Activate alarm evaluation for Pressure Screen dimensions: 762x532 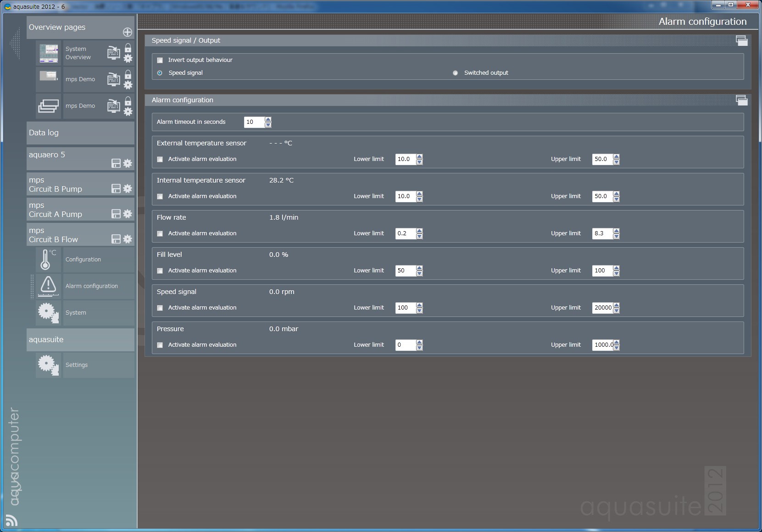[160, 345]
